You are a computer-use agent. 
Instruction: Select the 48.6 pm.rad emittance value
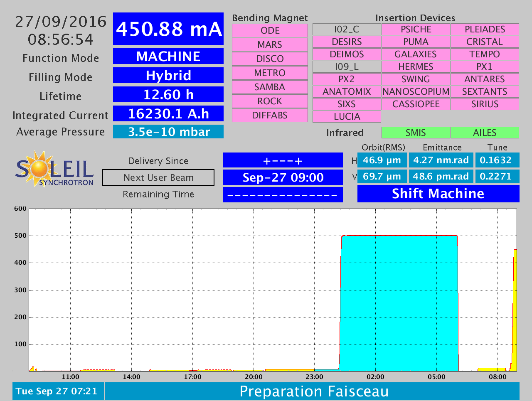441,176
